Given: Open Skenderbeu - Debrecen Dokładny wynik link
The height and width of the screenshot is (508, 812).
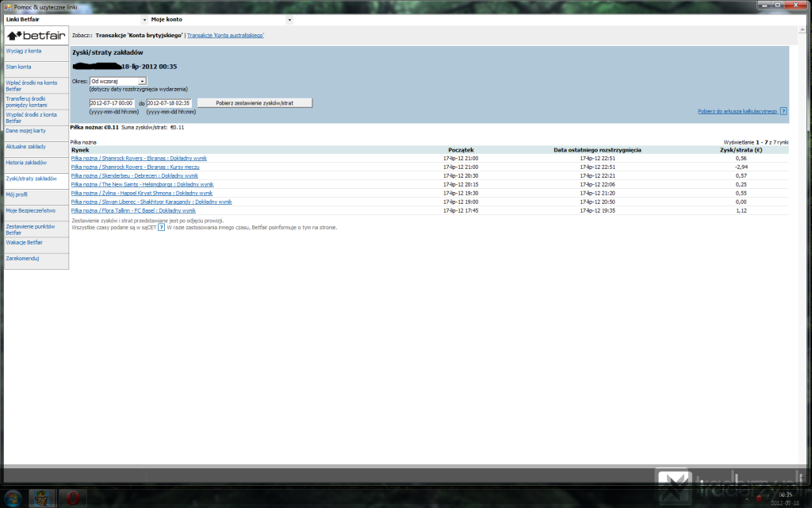Looking at the screenshot, I should [135, 176].
